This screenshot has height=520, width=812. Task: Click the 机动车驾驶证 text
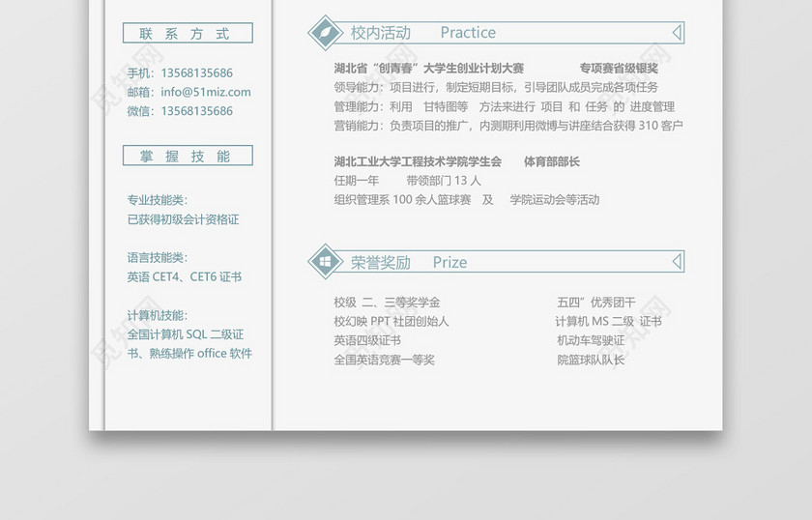[591, 340]
